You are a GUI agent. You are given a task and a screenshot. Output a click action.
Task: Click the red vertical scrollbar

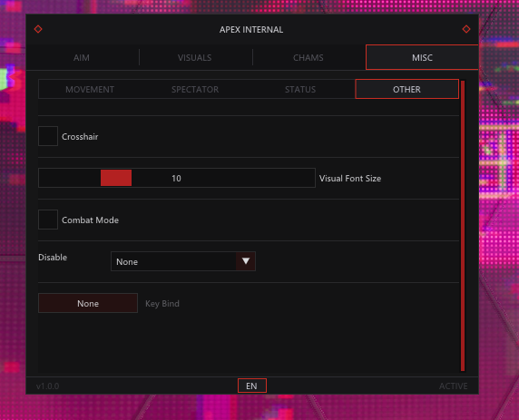point(463,226)
